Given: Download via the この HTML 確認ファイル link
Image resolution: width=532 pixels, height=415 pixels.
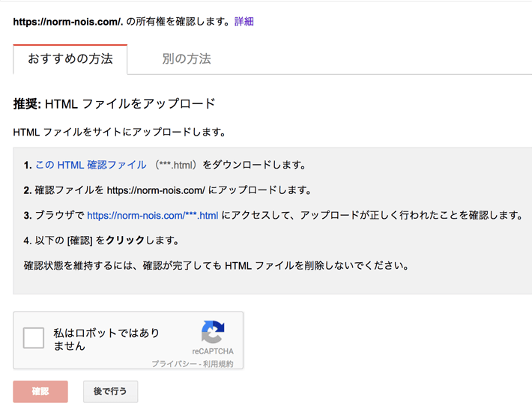Looking at the screenshot, I should (91, 165).
